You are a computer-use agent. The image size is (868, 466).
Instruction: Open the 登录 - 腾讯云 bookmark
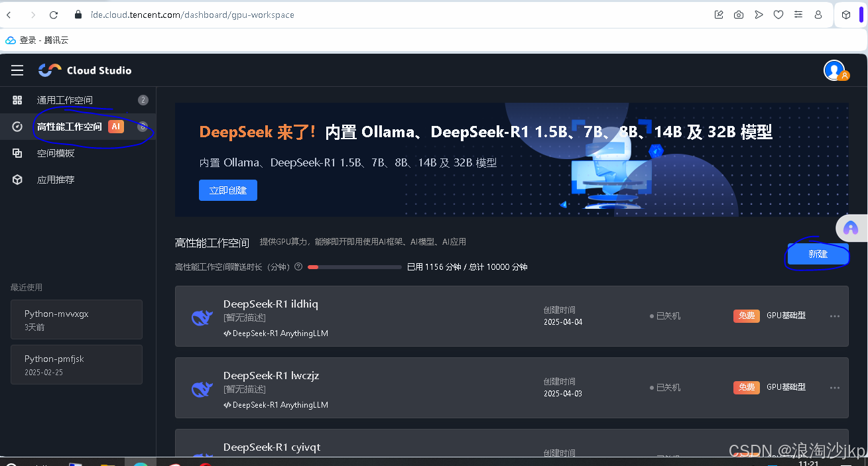click(37, 40)
